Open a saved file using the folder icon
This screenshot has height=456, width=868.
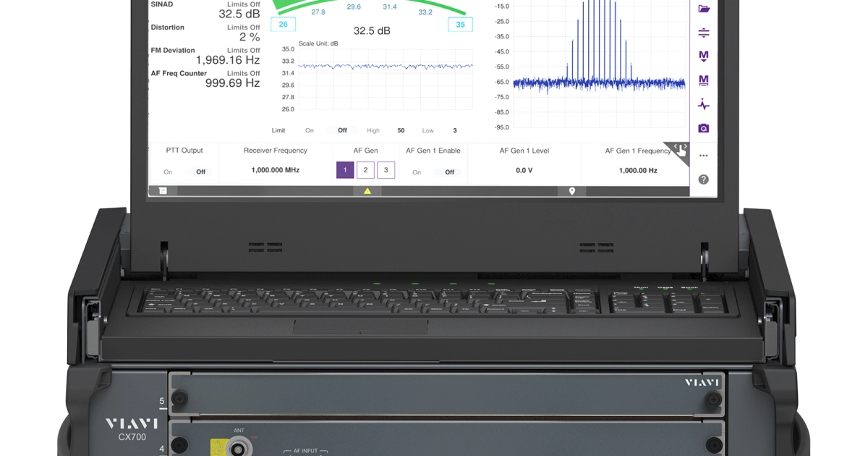705,9
